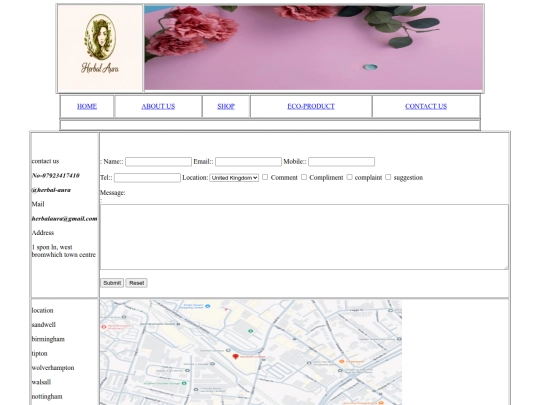Click the herbalaura@gmail.com email text
The width and height of the screenshot is (540, 405).
pyautogui.click(x=64, y=219)
